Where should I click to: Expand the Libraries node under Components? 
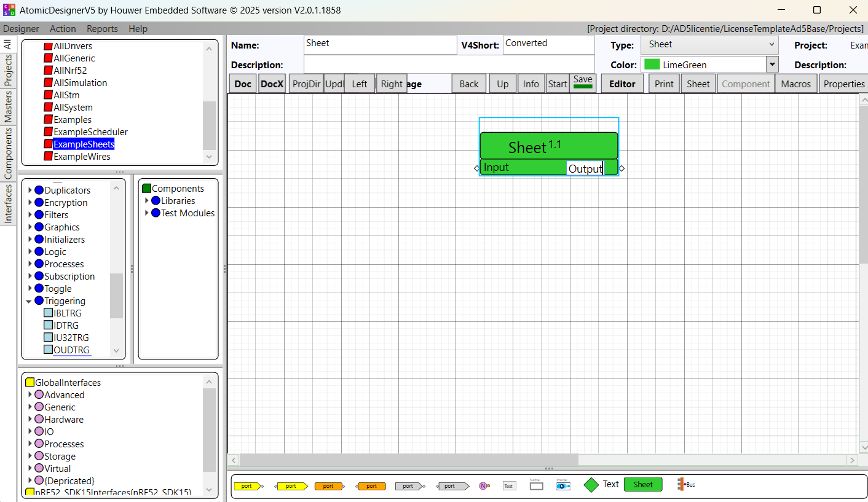[147, 201]
